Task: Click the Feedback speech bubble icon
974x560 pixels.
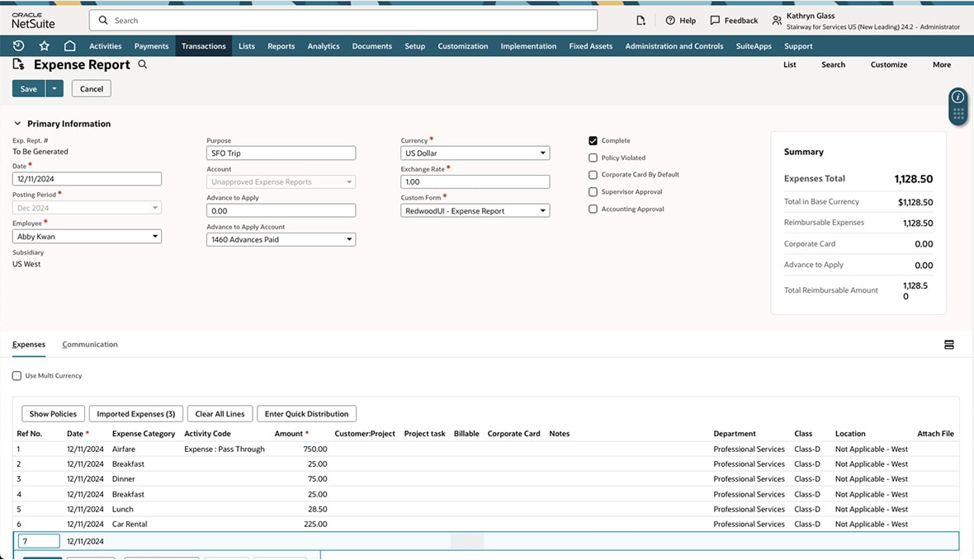Action: (715, 21)
